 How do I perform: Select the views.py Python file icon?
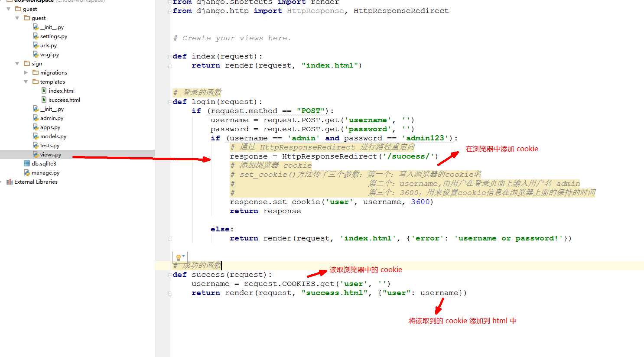pyautogui.click(x=36, y=155)
